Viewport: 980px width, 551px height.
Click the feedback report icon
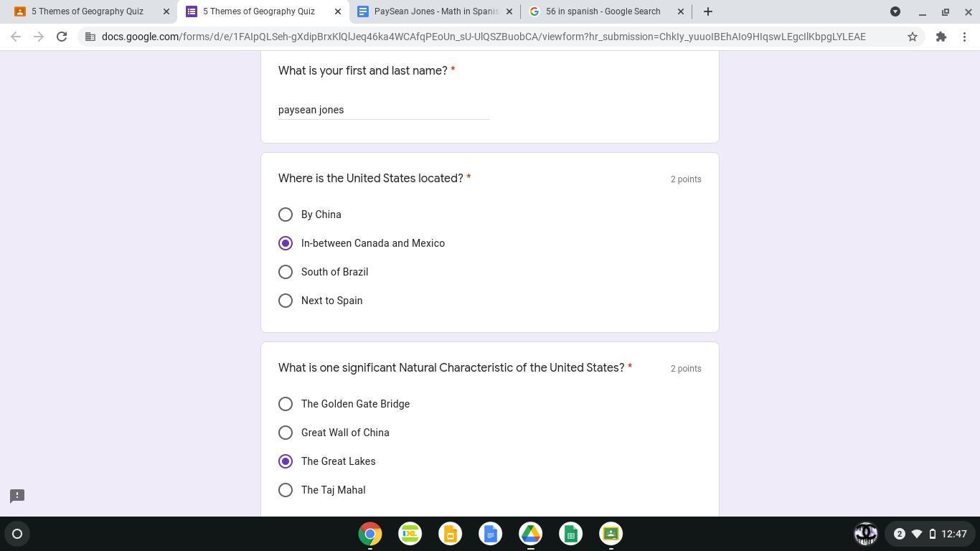17,496
